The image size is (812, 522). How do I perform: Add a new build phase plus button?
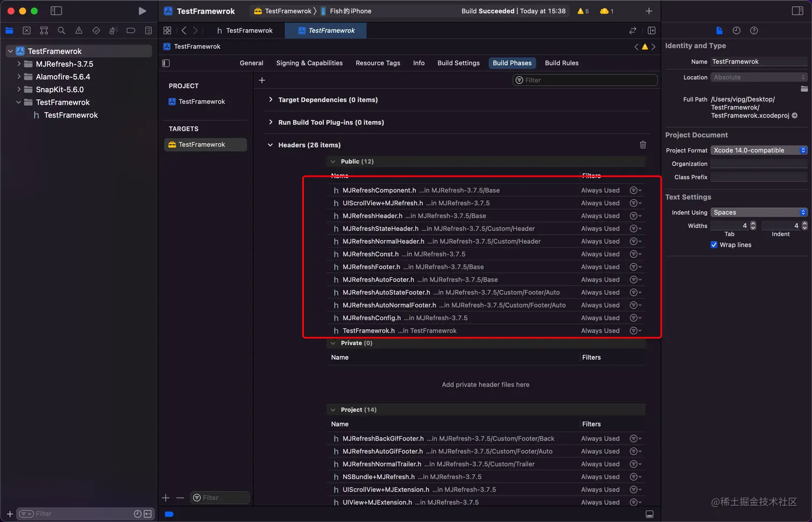pyautogui.click(x=262, y=80)
